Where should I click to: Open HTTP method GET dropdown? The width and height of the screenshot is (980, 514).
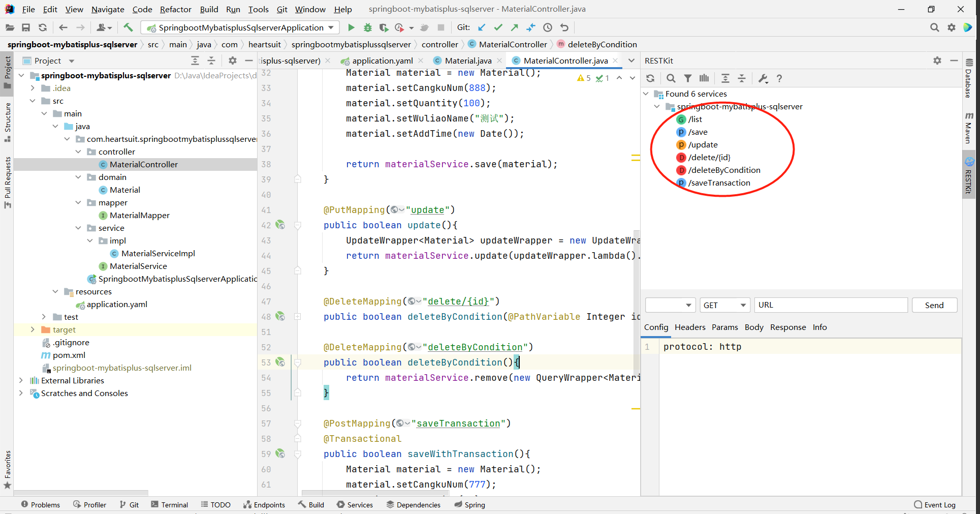[725, 305]
